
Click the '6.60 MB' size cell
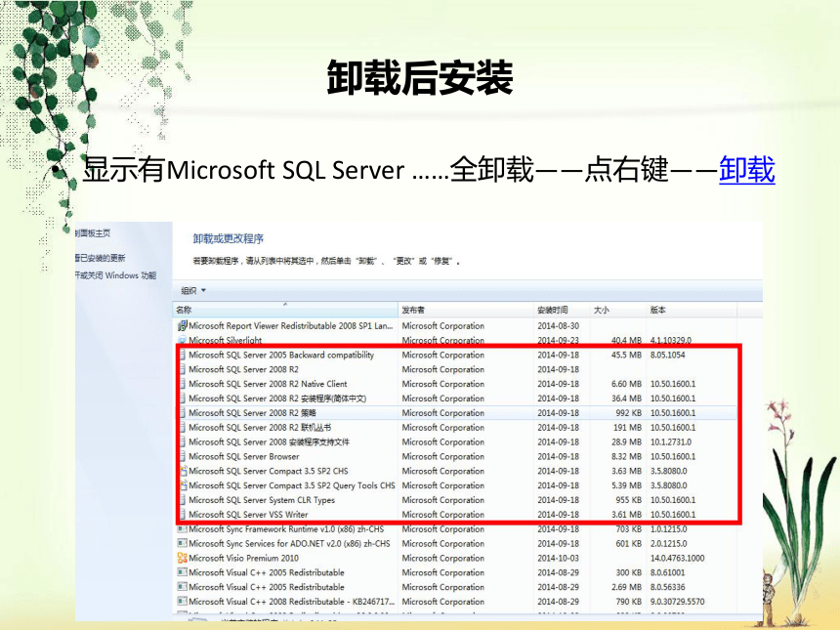pyautogui.click(x=626, y=384)
